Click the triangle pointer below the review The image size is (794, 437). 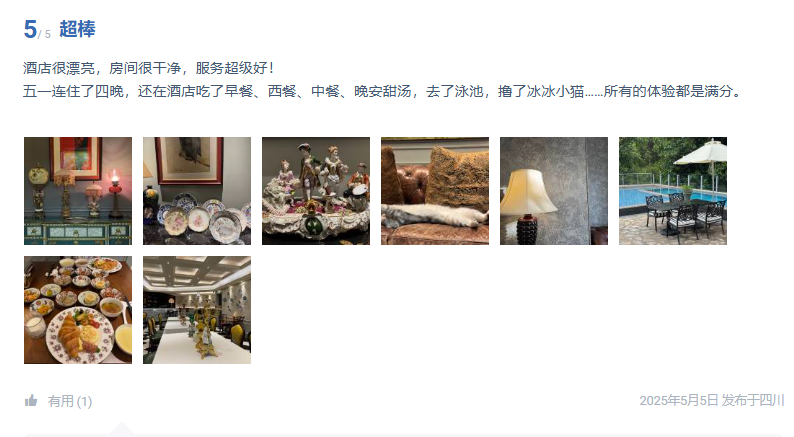pyautogui.click(x=122, y=428)
